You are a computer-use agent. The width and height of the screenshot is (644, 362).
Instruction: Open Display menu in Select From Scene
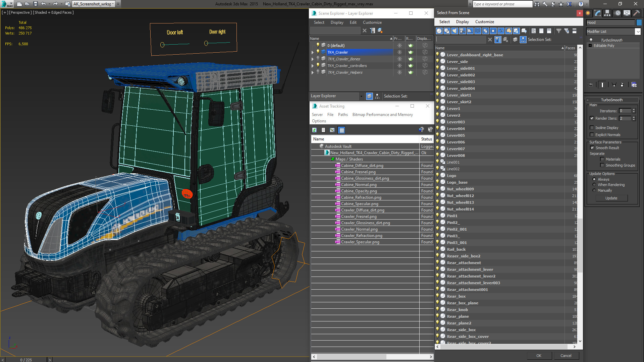coord(462,22)
